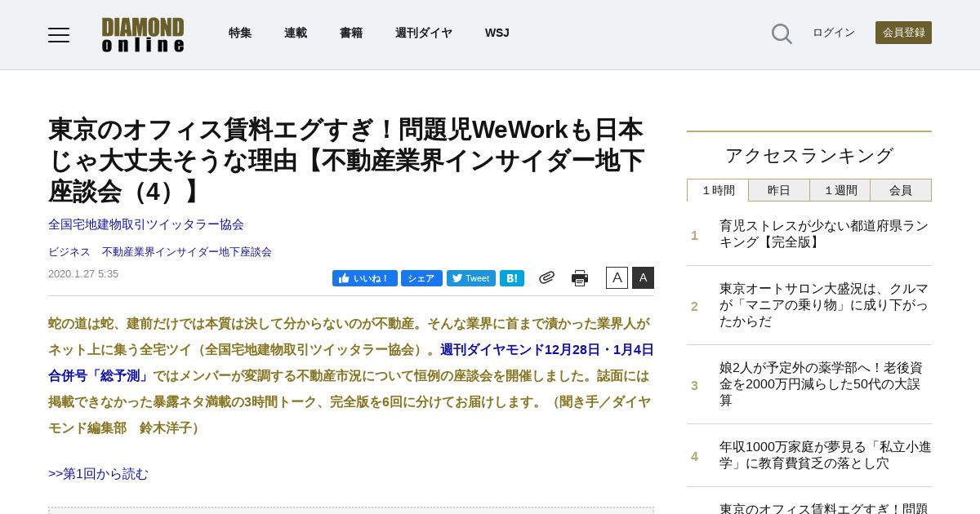Screen dimensions: 980x514
Task: Print the article with printer icon
Action: click(580, 278)
